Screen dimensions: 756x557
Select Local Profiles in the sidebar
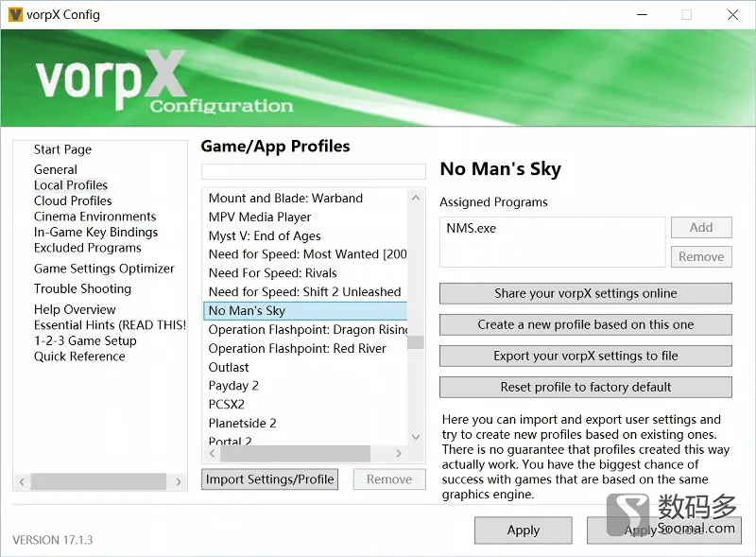pyautogui.click(x=71, y=184)
